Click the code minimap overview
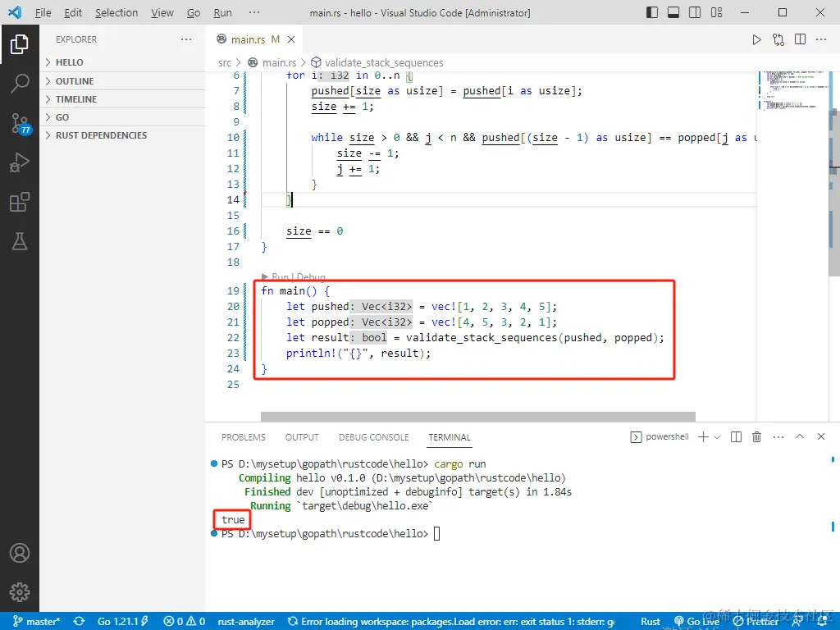Image resolution: width=840 pixels, height=630 pixels. click(793, 90)
